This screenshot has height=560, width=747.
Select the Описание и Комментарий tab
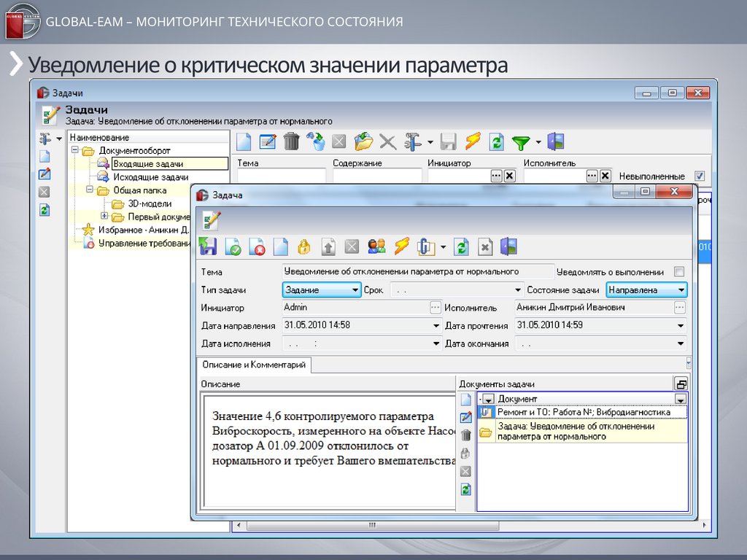pyautogui.click(x=254, y=365)
